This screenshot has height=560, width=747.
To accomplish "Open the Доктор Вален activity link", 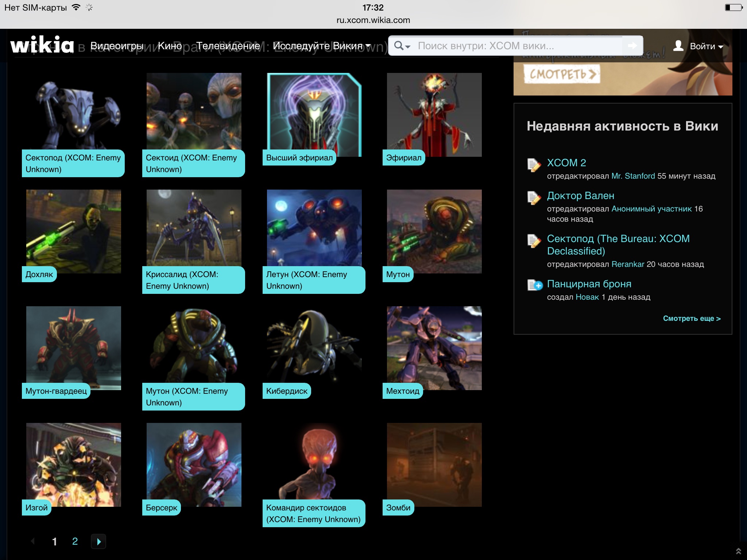I will (x=581, y=196).
